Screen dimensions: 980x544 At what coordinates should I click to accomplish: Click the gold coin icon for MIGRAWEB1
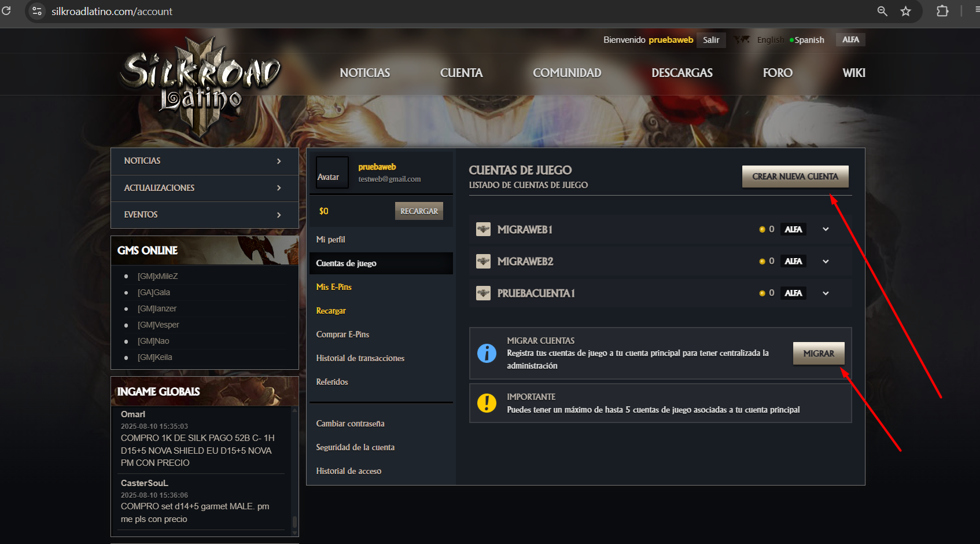click(762, 230)
